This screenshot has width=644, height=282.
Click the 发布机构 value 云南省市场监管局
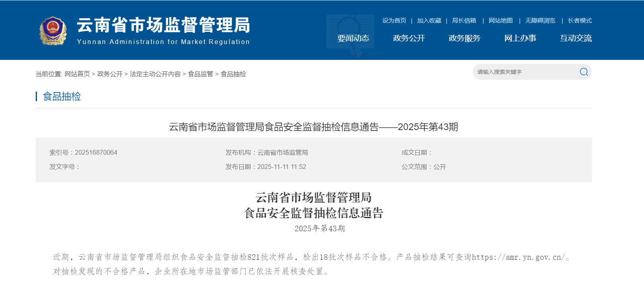282,153
